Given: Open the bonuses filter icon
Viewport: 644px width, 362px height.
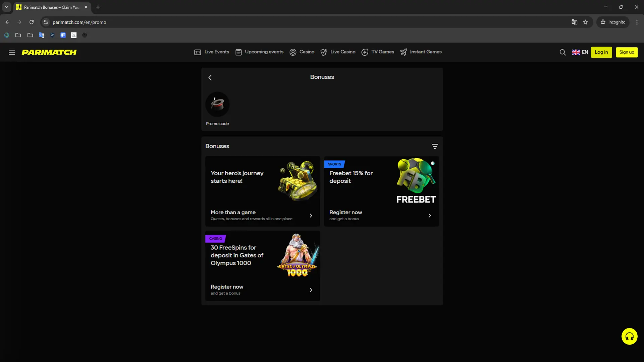Looking at the screenshot, I should coord(435,146).
